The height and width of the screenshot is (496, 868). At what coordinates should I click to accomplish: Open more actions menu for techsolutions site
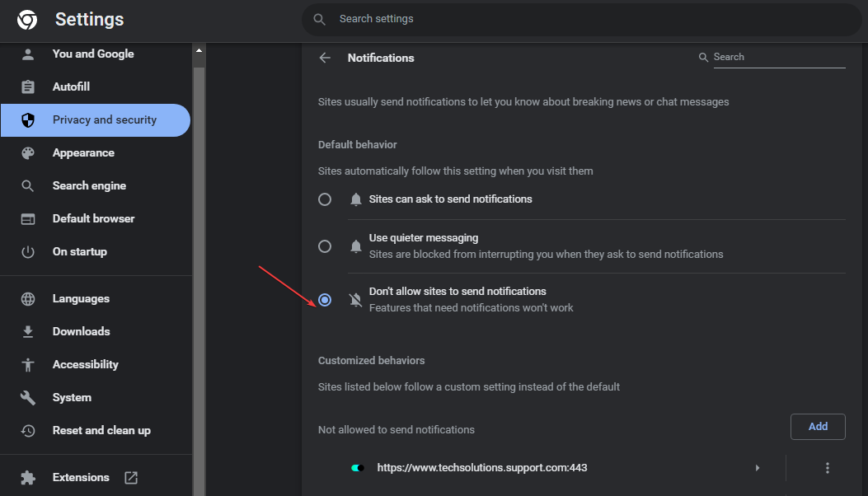point(827,468)
